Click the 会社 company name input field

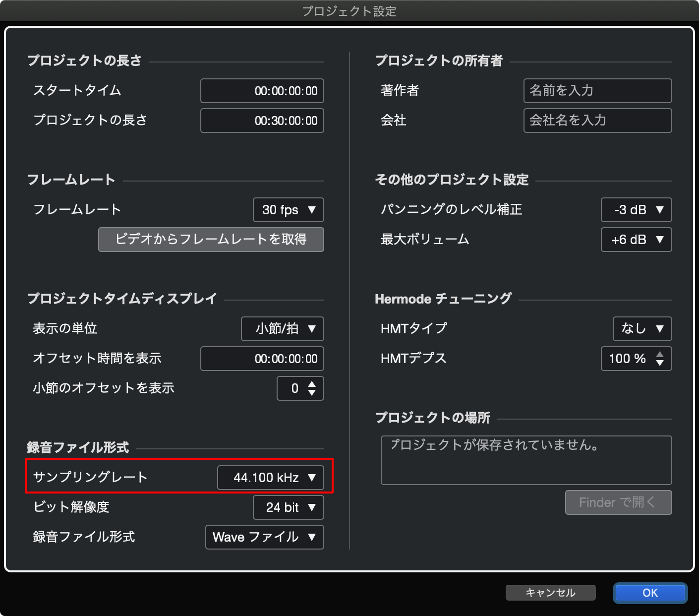597,121
